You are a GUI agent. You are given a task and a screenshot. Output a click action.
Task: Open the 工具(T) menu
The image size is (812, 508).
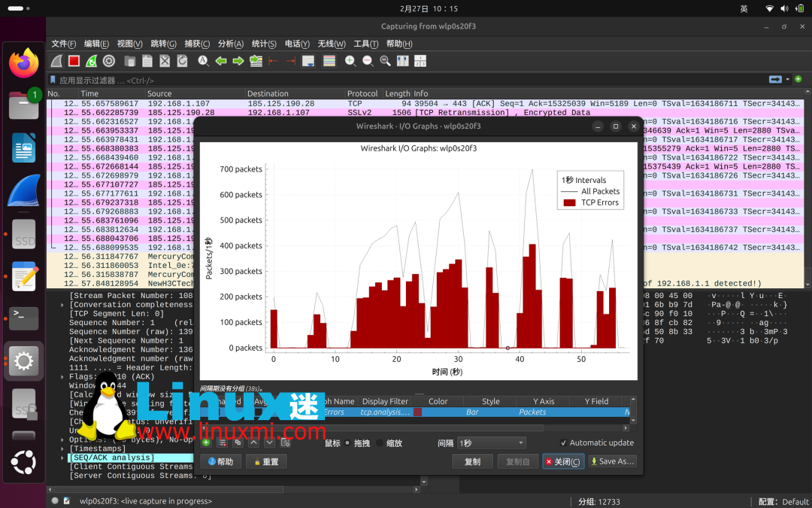[365, 44]
